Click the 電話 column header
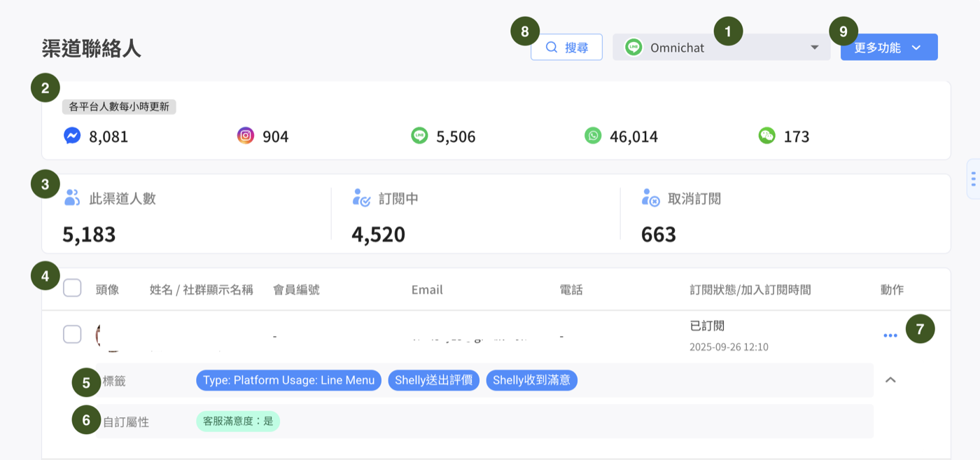Viewport: 980px width, 460px height. 571,290
